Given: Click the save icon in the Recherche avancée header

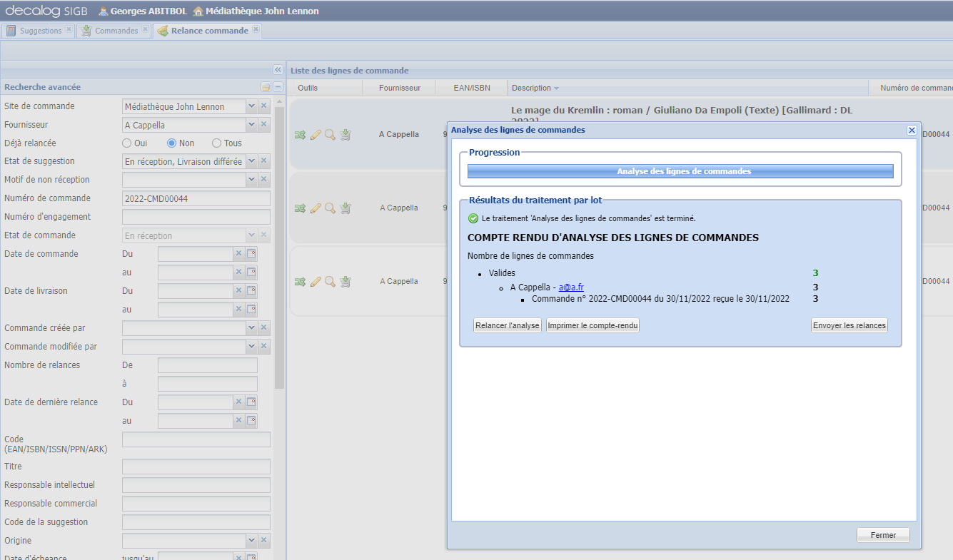Looking at the screenshot, I should (266, 86).
